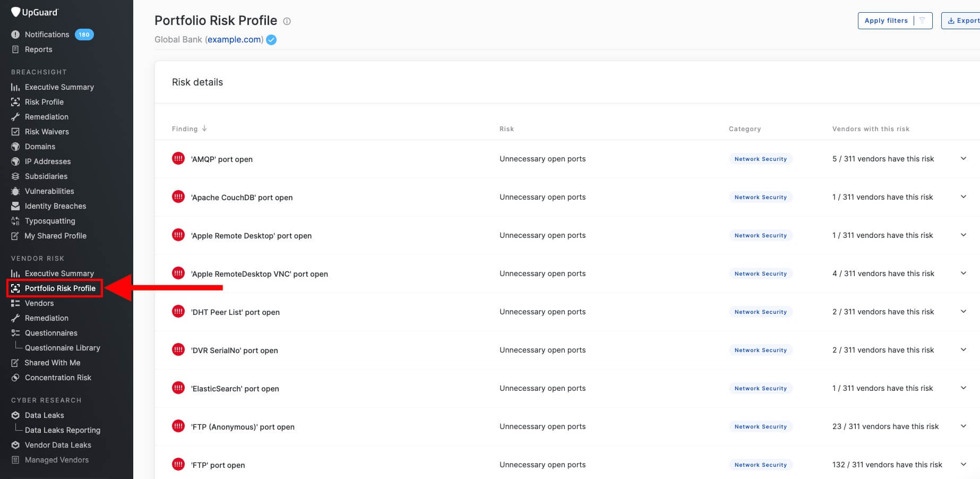
Task: Go to the Vendors page
Action: click(39, 303)
